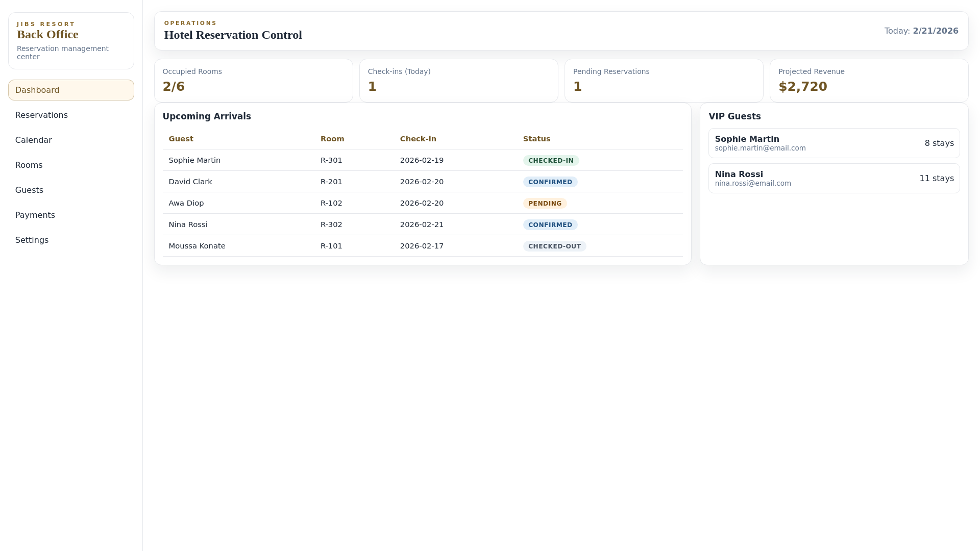Click the CHECKED-OUT status badge

[x=554, y=246]
